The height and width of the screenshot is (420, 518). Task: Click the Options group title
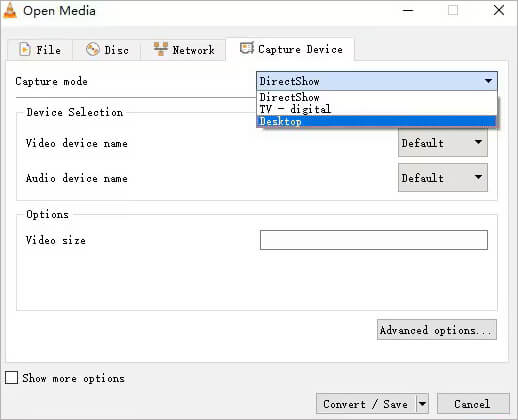(x=47, y=214)
